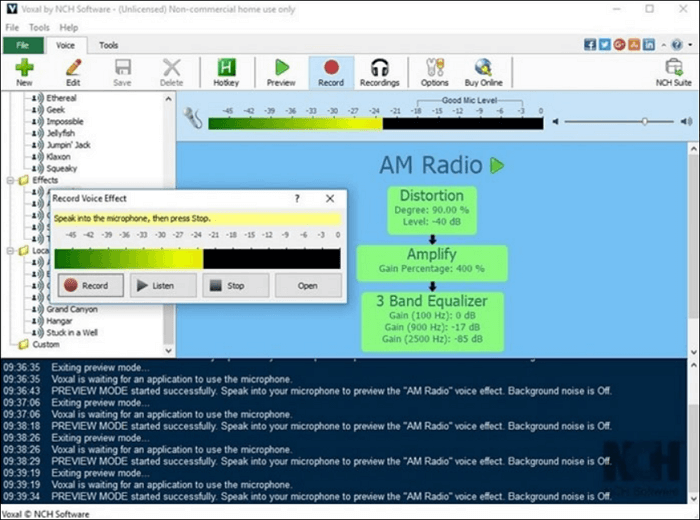This screenshot has height=520, width=700.
Task: Click the main mic level meter
Action: (x=376, y=124)
